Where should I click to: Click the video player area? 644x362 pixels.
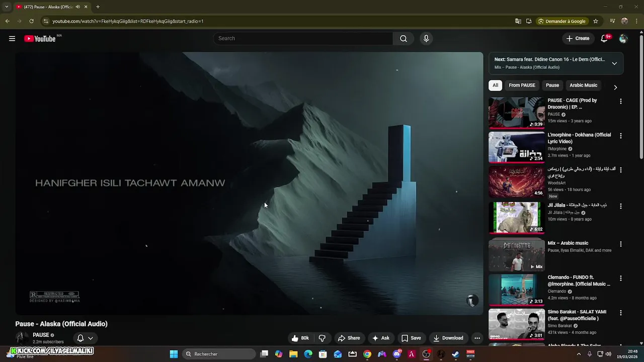click(x=249, y=184)
